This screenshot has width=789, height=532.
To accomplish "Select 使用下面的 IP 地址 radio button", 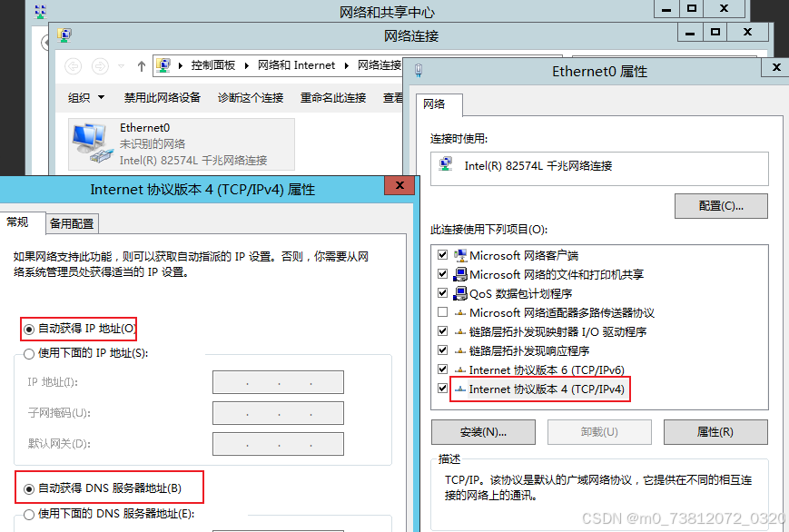I will (x=29, y=354).
